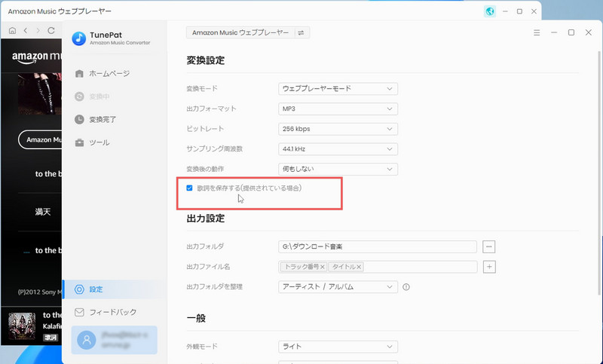Click the clock icon beside 変換完了

click(x=79, y=120)
